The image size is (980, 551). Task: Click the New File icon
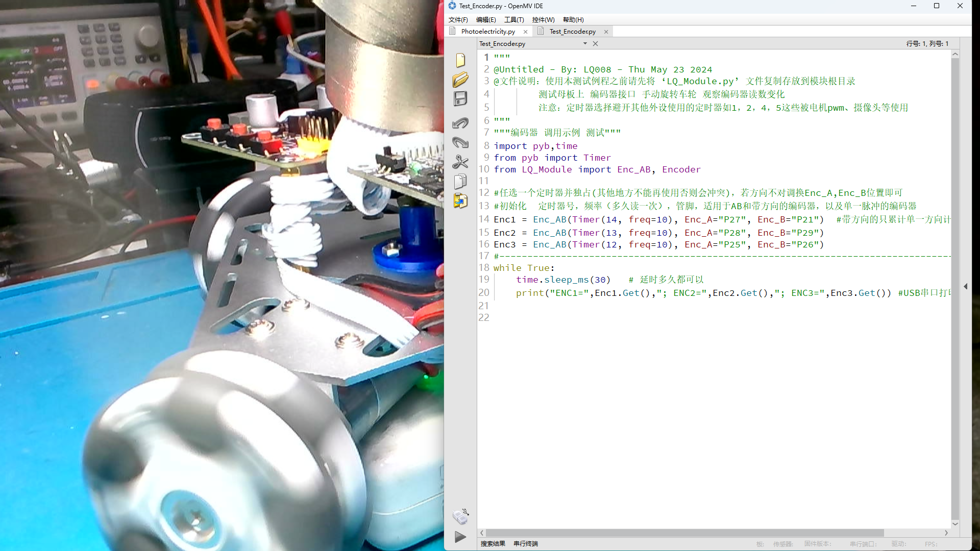(x=460, y=60)
